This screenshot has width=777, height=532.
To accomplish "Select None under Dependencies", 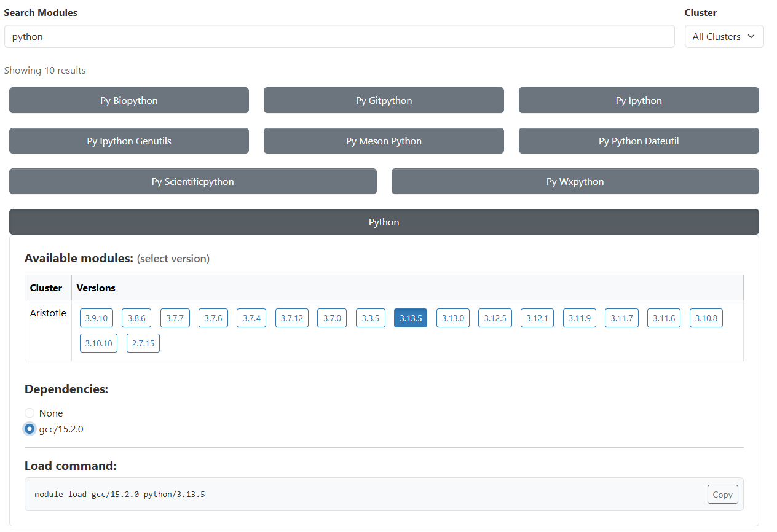I will (29, 413).
